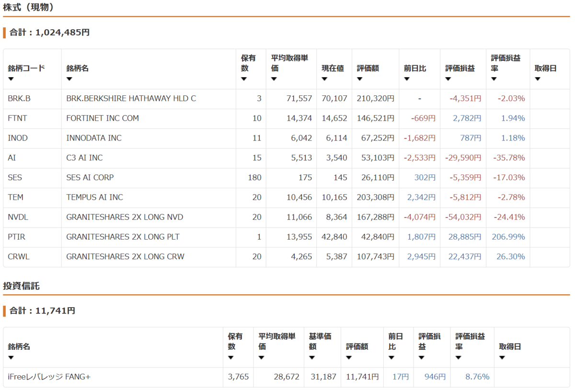Image resolution: width=575 pixels, height=392 pixels.
Task: Click INOD valuation 67,252円
Action: 378,138
